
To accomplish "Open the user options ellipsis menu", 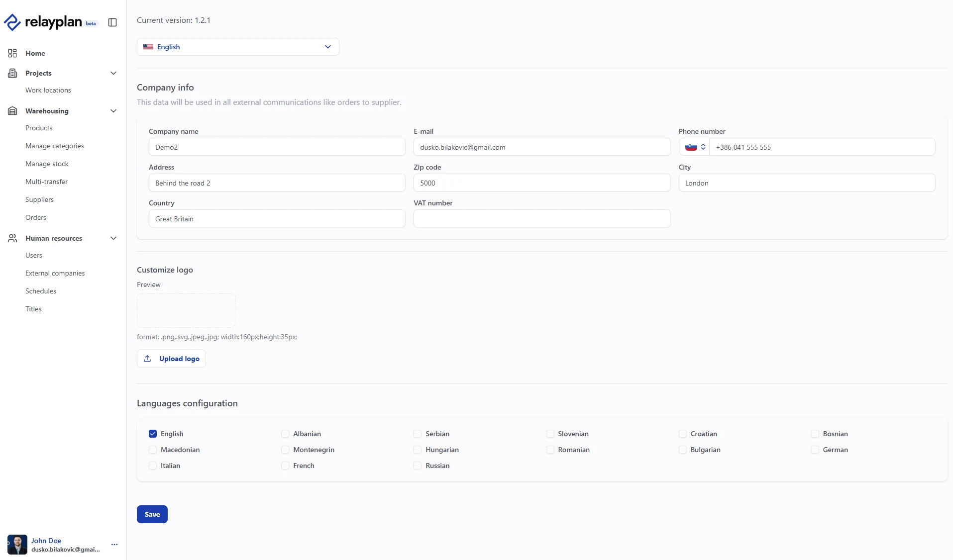I will 114,545.
